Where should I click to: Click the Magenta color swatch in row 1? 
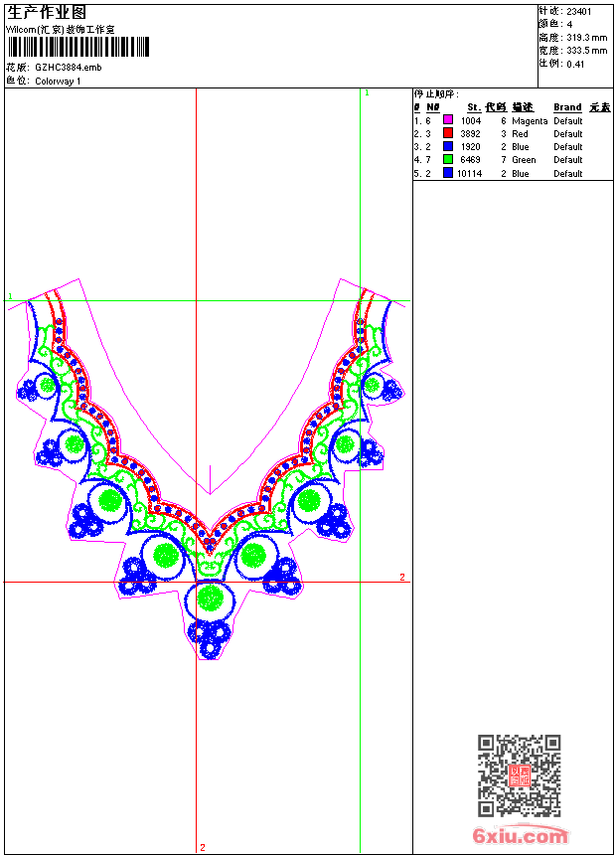click(448, 120)
